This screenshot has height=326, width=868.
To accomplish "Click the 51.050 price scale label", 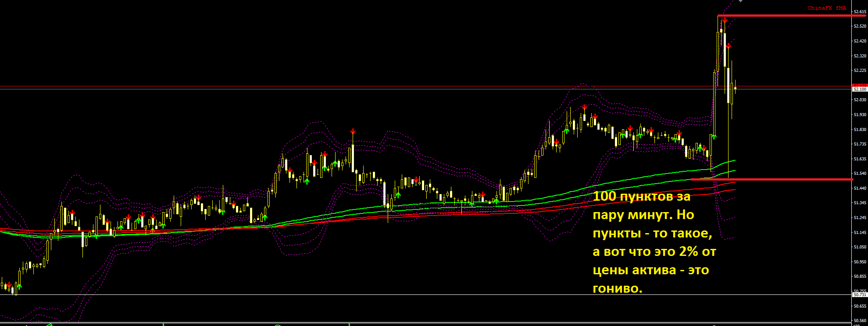I will [860, 247].
